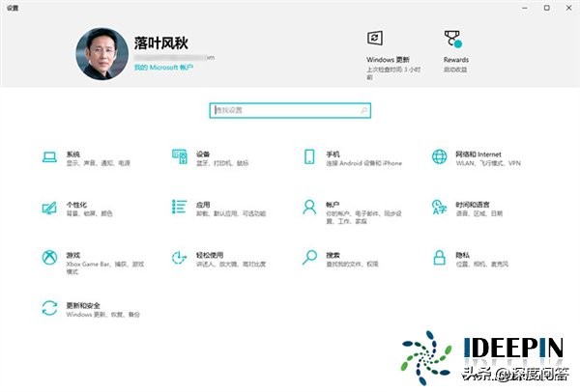Viewport: 580px width, 392px height.
Task: Open the 设备 (Devices) icon
Action: pos(180,156)
